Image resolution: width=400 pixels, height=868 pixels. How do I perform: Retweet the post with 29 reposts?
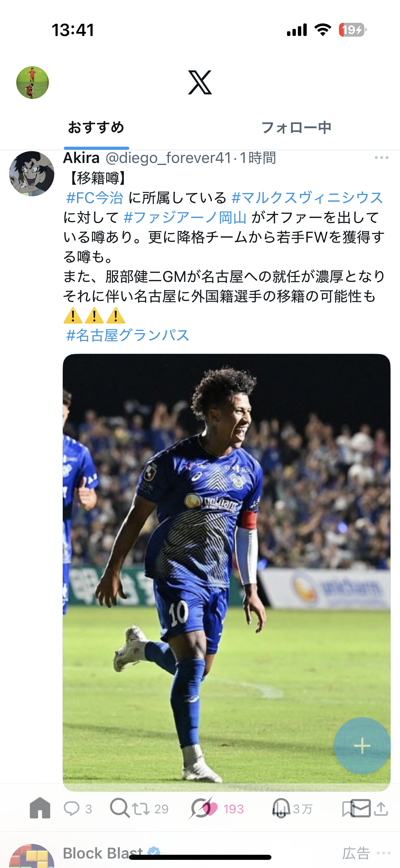pyautogui.click(x=151, y=809)
